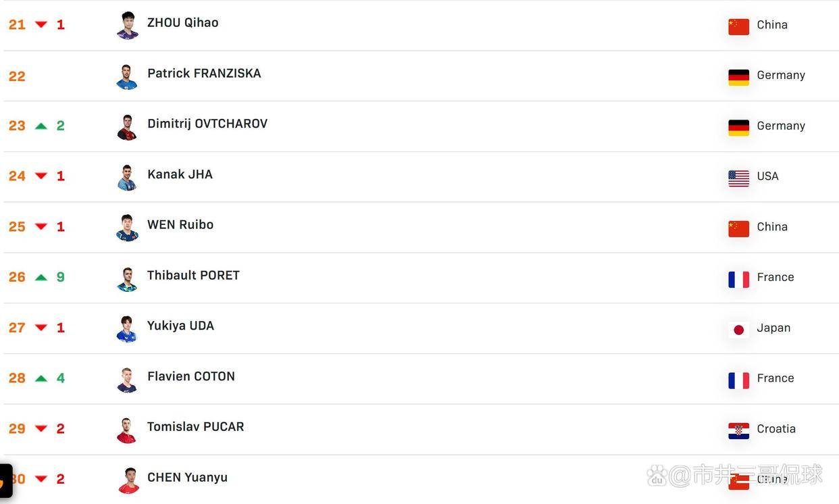Open WEN Ruibo's player page
This screenshot has height=504, width=839.
(180, 225)
